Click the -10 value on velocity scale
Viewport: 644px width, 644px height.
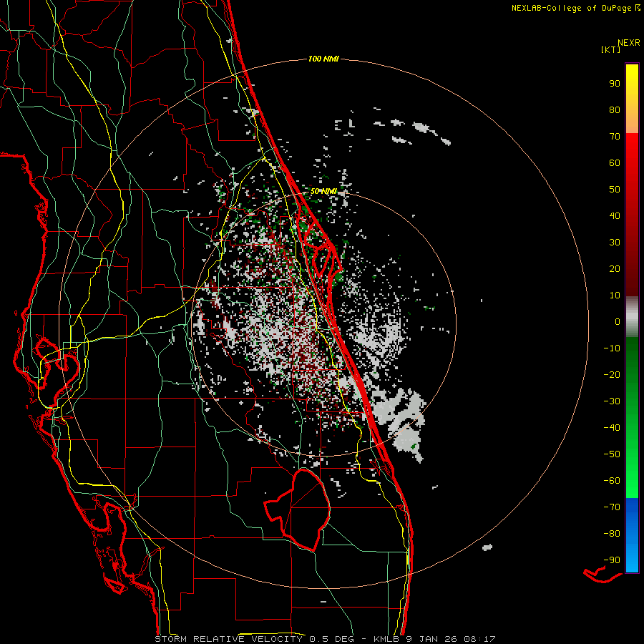click(x=612, y=348)
